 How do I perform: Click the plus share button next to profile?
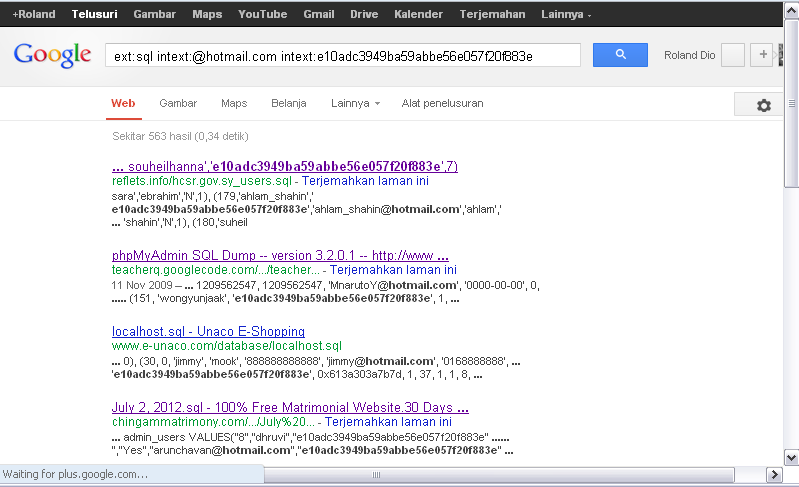pyautogui.click(x=762, y=55)
